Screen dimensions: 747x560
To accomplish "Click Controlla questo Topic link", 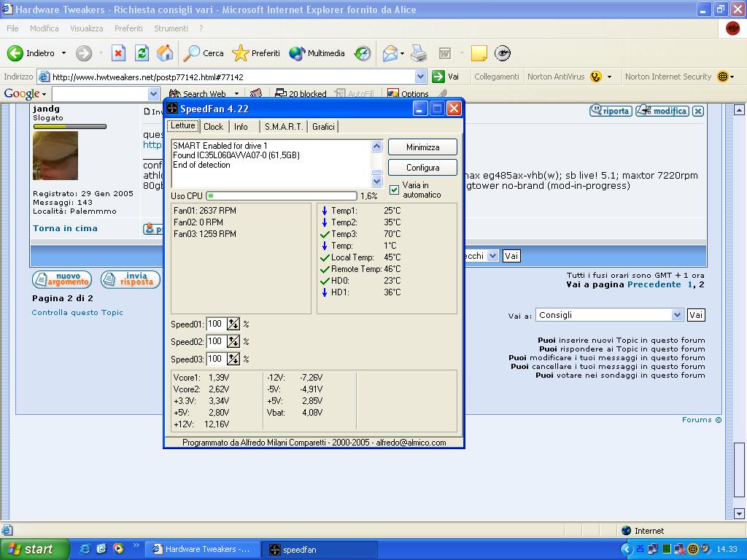I will point(77,312).
